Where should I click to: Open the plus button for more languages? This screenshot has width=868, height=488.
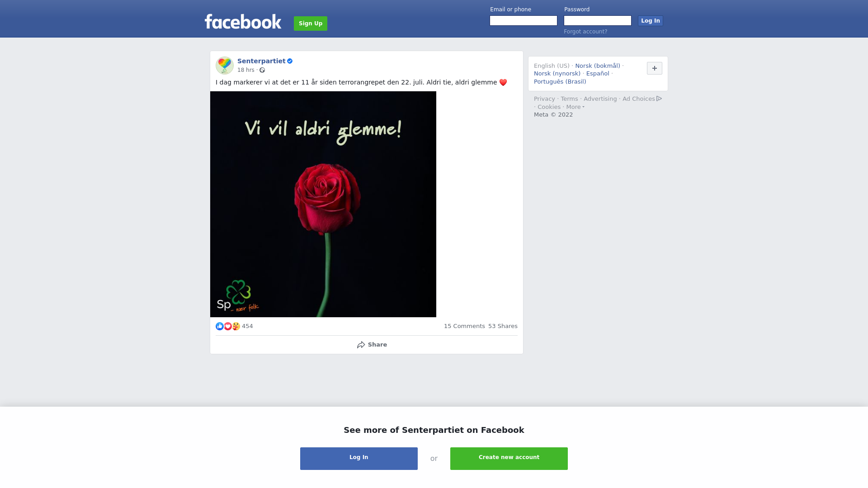[655, 68]
